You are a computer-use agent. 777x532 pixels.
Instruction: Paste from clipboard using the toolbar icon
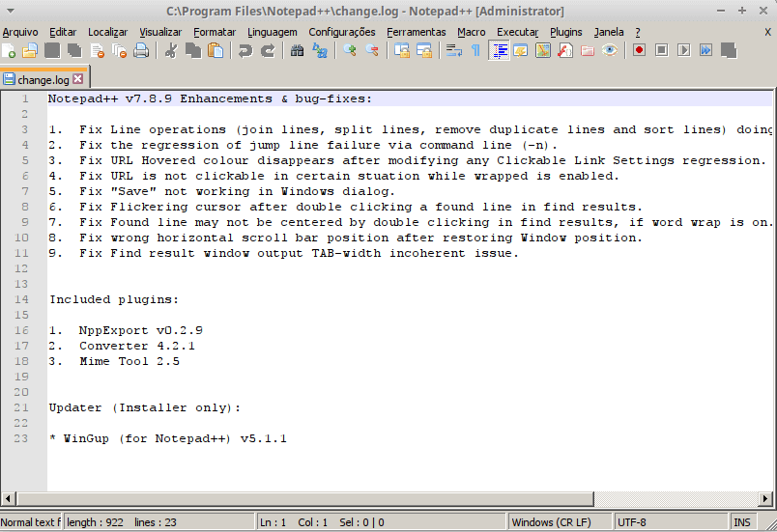coord(216,50)
